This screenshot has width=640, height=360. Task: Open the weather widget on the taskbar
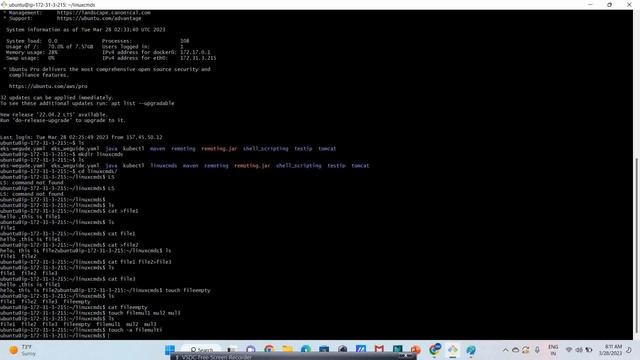(x=22, y=350)
